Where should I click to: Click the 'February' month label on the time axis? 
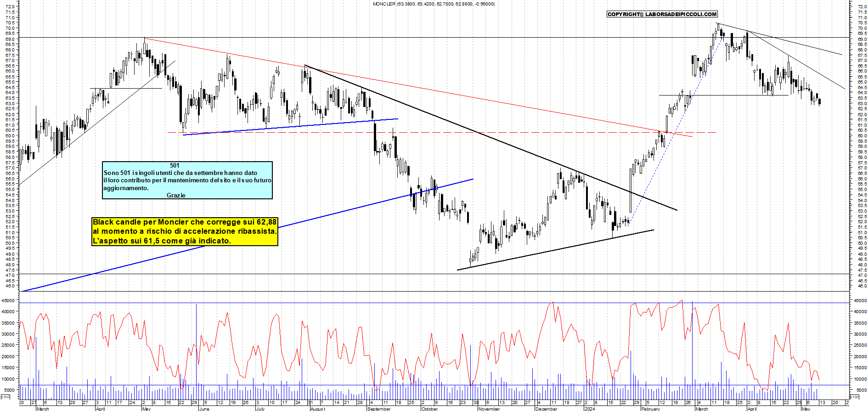coord(651,409)
